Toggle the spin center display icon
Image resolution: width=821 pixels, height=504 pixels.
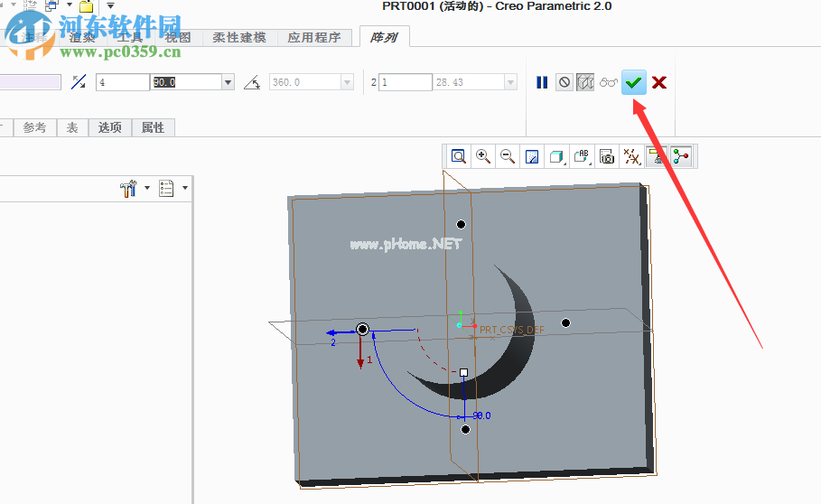pyautogui.click(x=681, y=156)
